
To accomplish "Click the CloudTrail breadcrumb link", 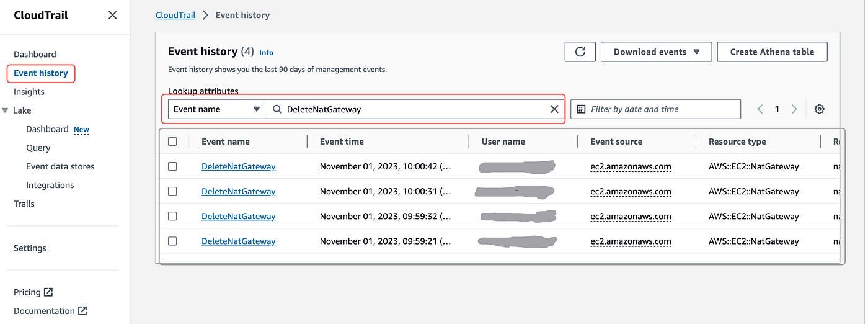I will click(176, 15).
